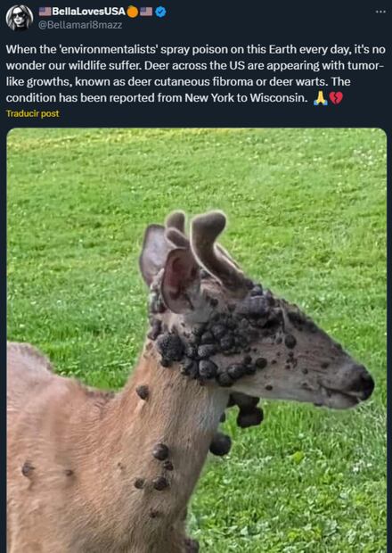The height and width of the screenshot is (553, 392).
Task: Click the green grass above the deer
Action: [x=197, y=166]
